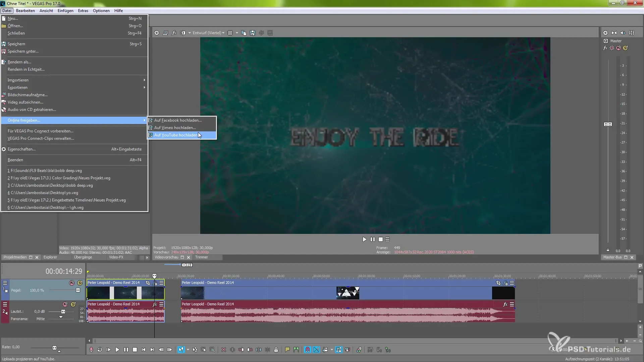Open auto ripple dropdown arrow

[332, 350]
